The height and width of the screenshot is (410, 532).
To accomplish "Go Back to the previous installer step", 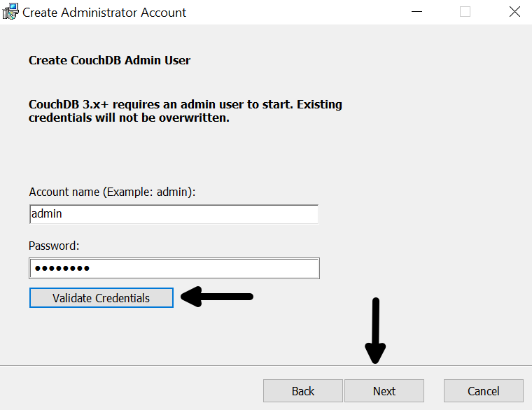I will 303,391.
